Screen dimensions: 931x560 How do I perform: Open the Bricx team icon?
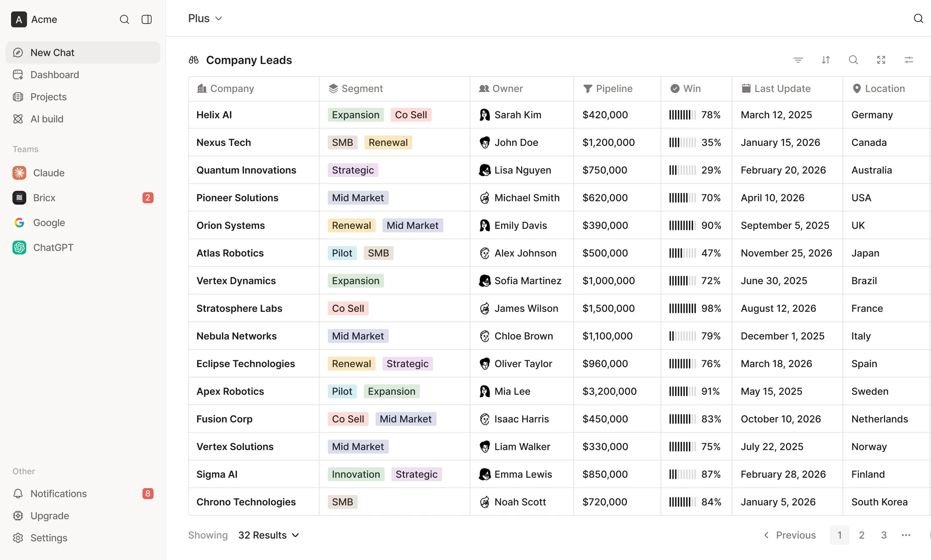point(19,198)
